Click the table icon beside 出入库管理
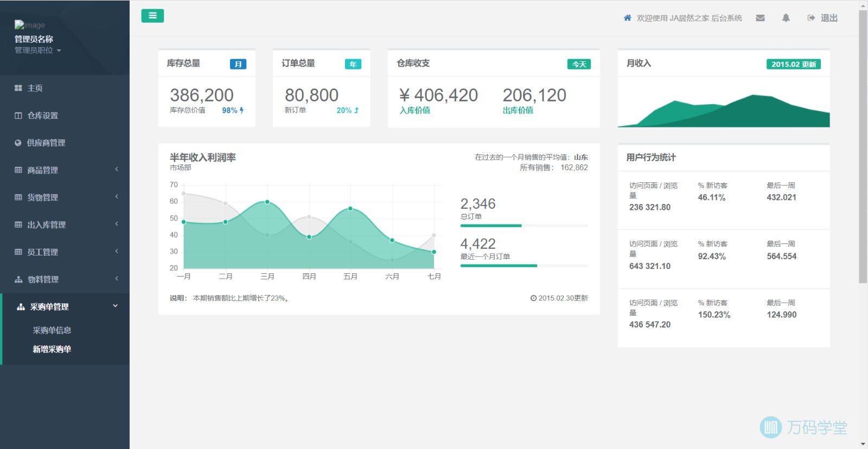 click(18, 224)
